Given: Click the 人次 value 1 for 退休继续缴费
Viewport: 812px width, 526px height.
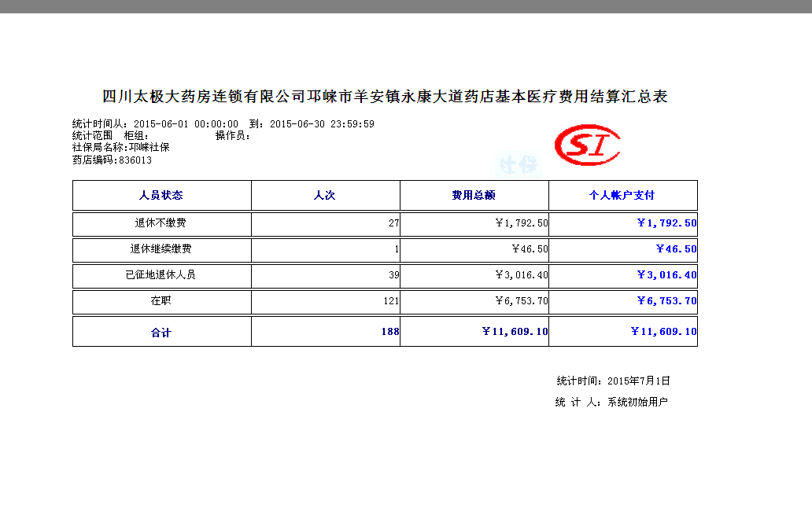Looking at the screenshot, I should coord(397,249).
